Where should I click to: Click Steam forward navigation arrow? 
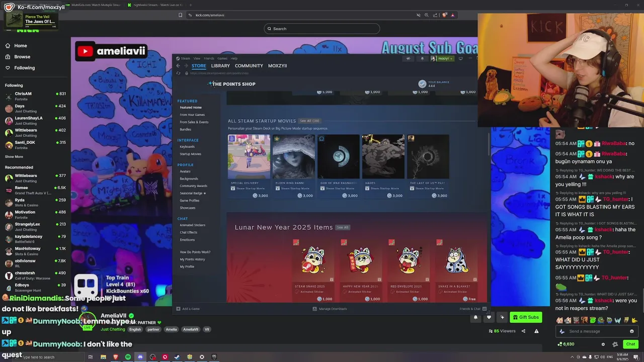[186, 66]
